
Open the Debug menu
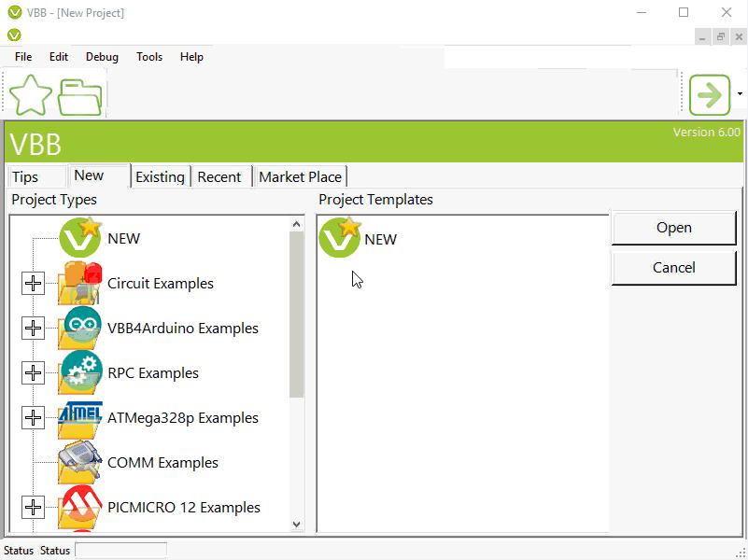102,57
